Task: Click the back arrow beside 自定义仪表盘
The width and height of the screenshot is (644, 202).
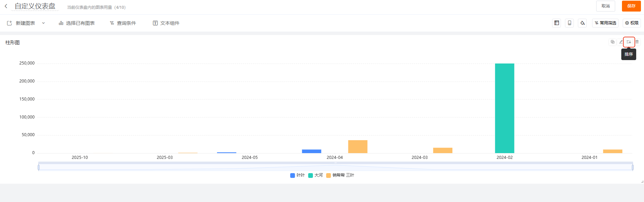Action: coord(6,6)
